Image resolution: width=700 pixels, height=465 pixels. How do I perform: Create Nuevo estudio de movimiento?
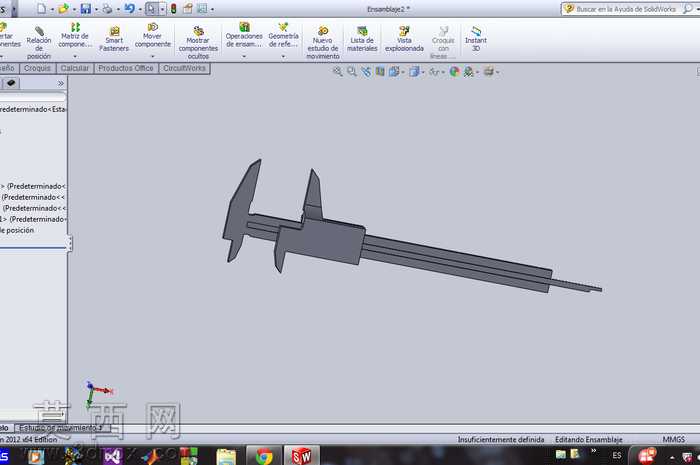click(323, 43)
